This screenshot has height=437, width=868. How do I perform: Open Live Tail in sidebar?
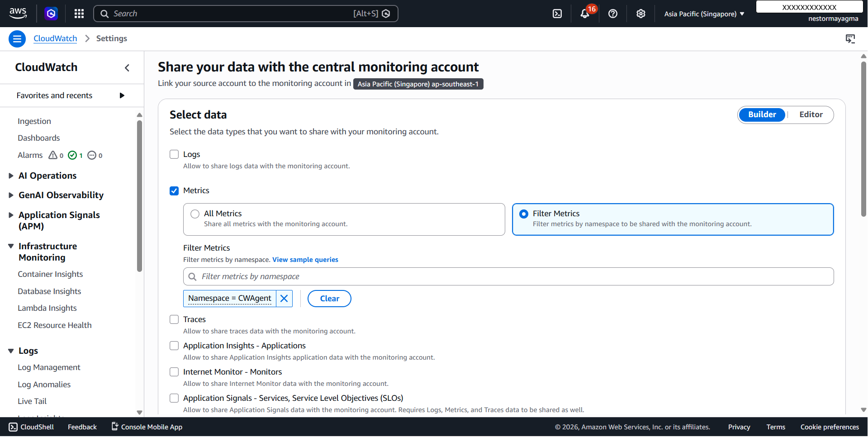pyautogui.click(x=32, y=401)
